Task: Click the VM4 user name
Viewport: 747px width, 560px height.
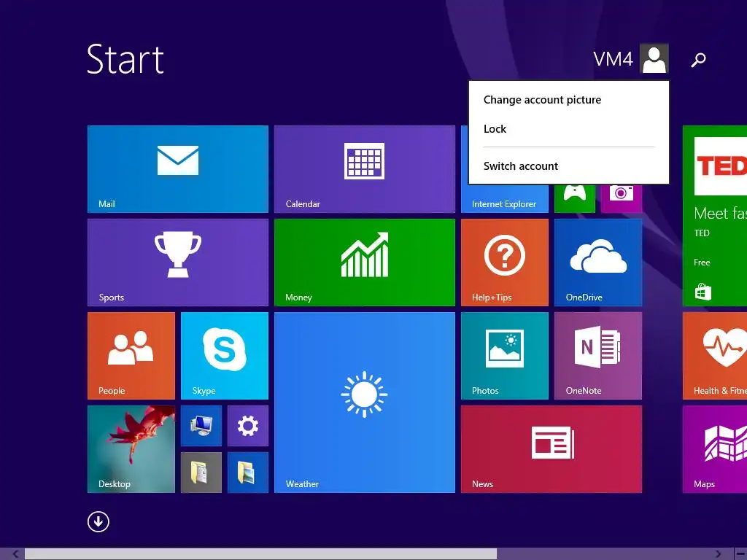Action: pyautogui.click(x=613, y=60)
